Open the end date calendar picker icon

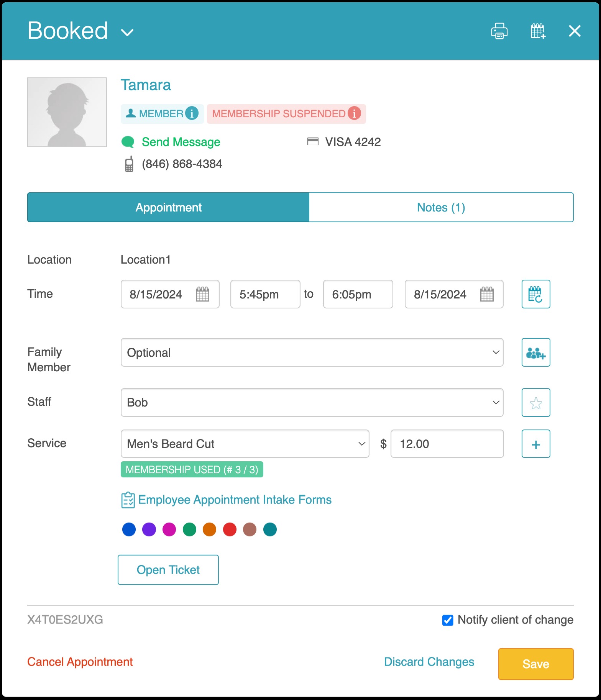click(487, 294)
